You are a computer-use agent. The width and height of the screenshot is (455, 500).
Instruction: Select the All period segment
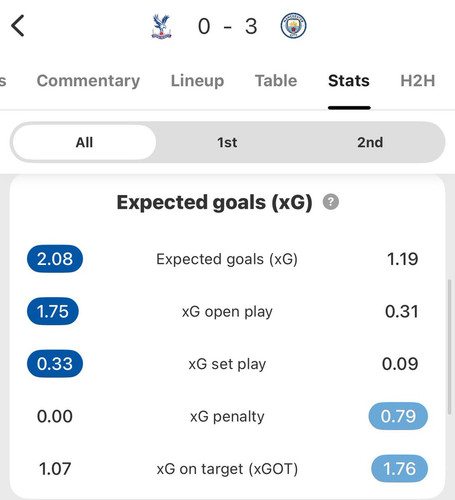coord(84,142)
